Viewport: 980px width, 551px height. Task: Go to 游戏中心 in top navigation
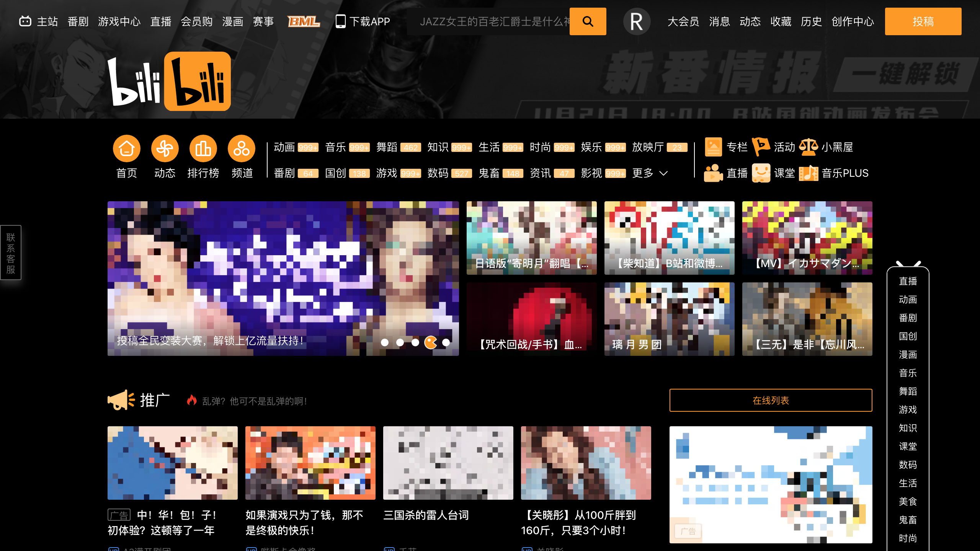tap(119, 21)
